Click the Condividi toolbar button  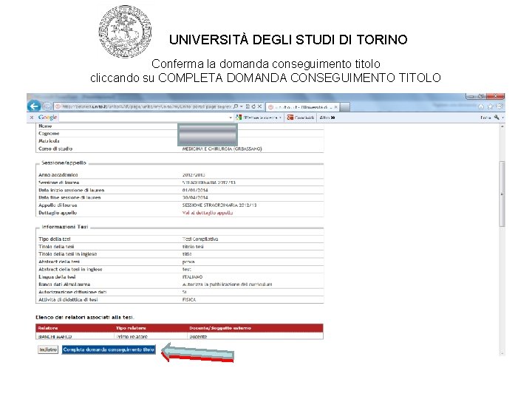pos(301,117)
